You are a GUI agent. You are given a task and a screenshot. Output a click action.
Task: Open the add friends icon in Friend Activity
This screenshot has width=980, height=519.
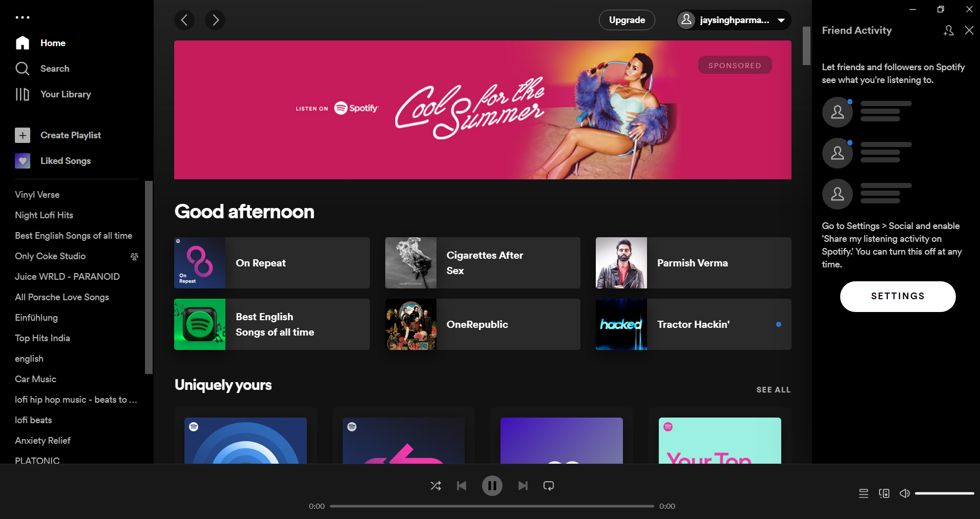948,30
